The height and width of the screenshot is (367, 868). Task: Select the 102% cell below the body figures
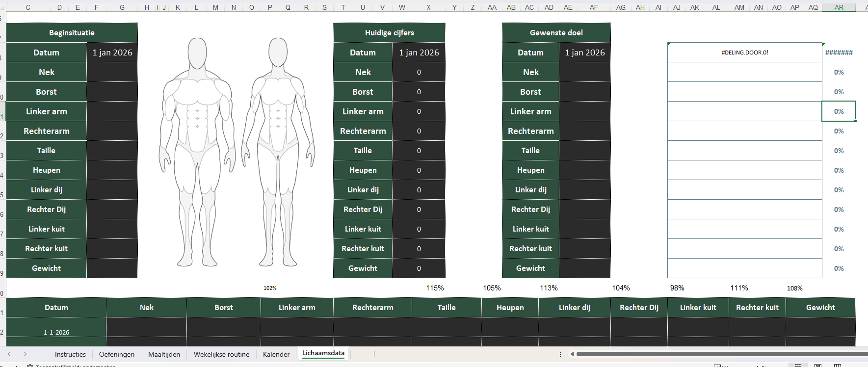pyautogui.click(x=270, y=288)
